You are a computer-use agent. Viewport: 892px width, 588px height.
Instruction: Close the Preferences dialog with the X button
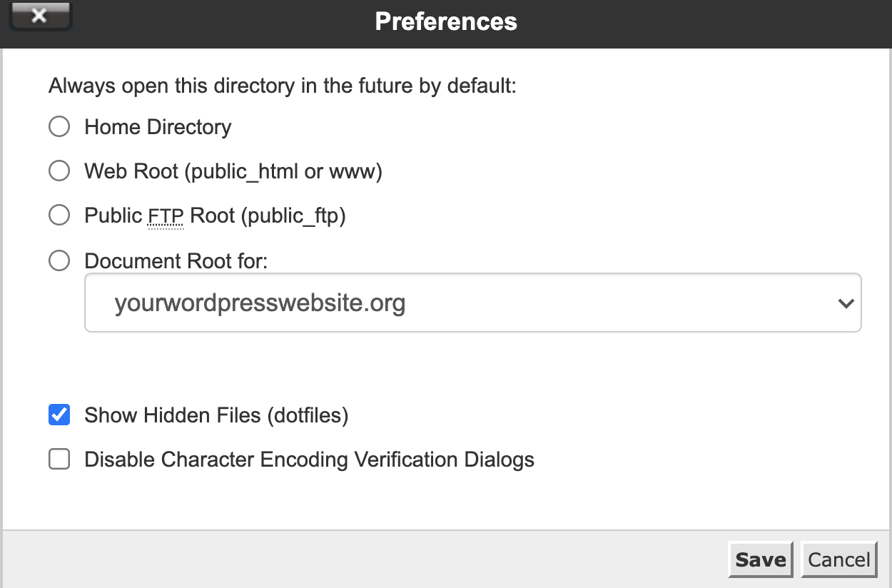click(39, 16)
